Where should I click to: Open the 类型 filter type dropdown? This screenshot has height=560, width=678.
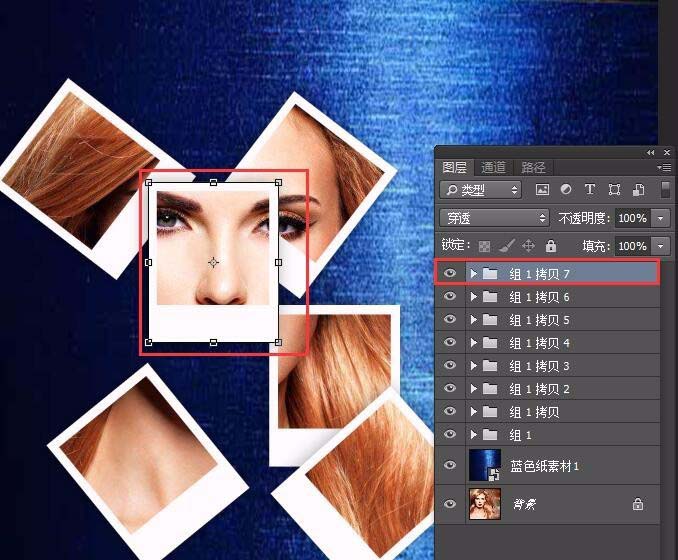481,190
